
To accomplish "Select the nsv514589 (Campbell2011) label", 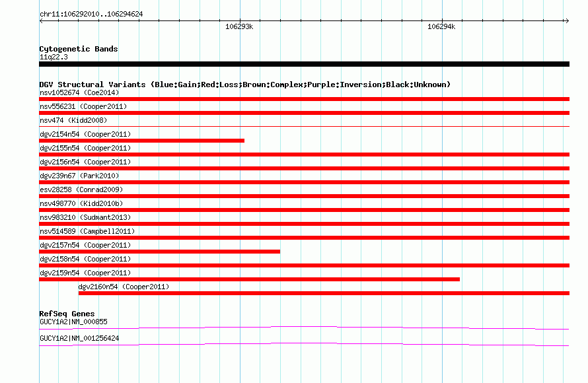I will 87,231.
